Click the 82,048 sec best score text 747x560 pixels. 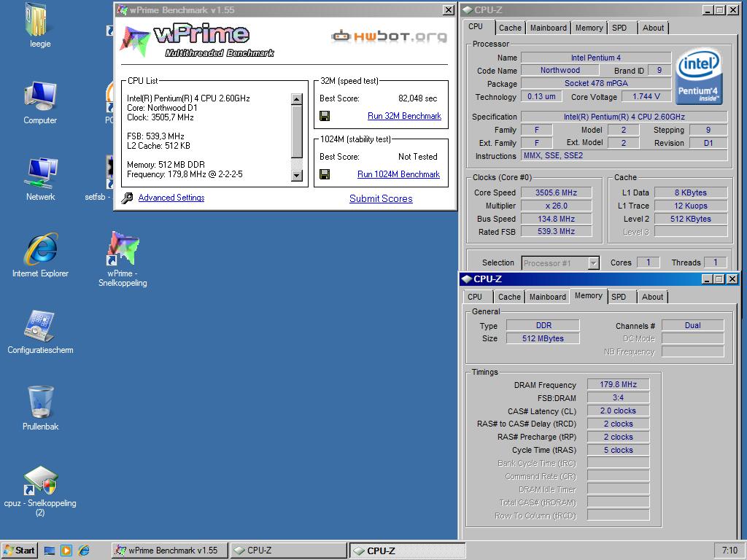417,98
